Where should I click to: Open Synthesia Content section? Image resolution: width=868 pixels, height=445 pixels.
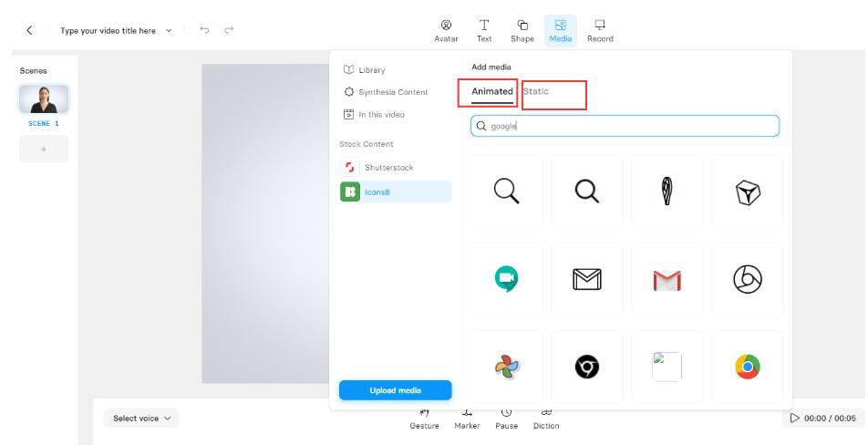point(386,92)
